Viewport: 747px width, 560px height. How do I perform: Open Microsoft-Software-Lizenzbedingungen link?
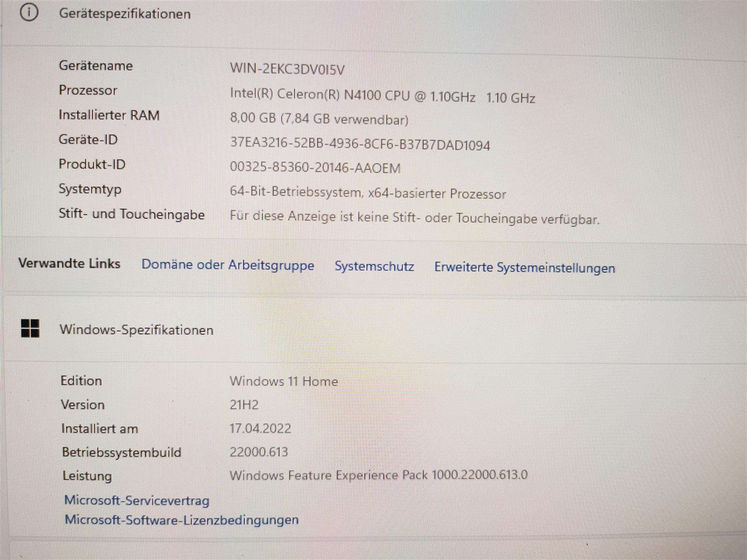point(182,520)
